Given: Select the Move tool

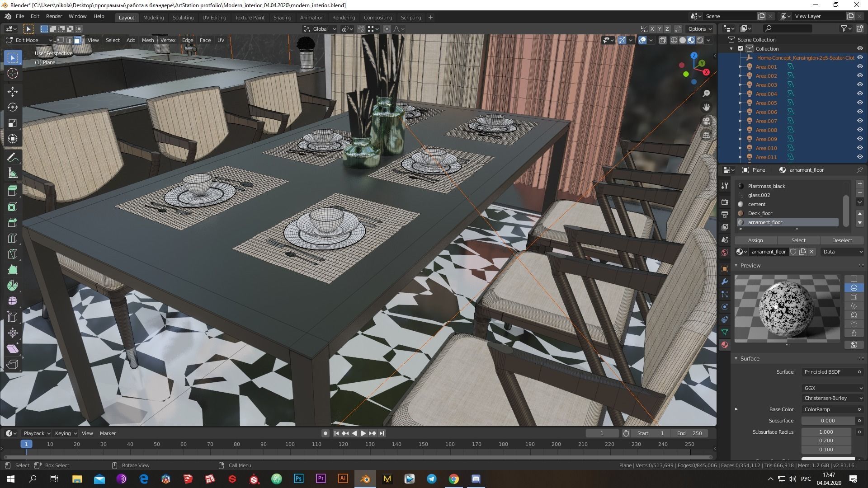Looking at the screenshot, I should (13, 92).
